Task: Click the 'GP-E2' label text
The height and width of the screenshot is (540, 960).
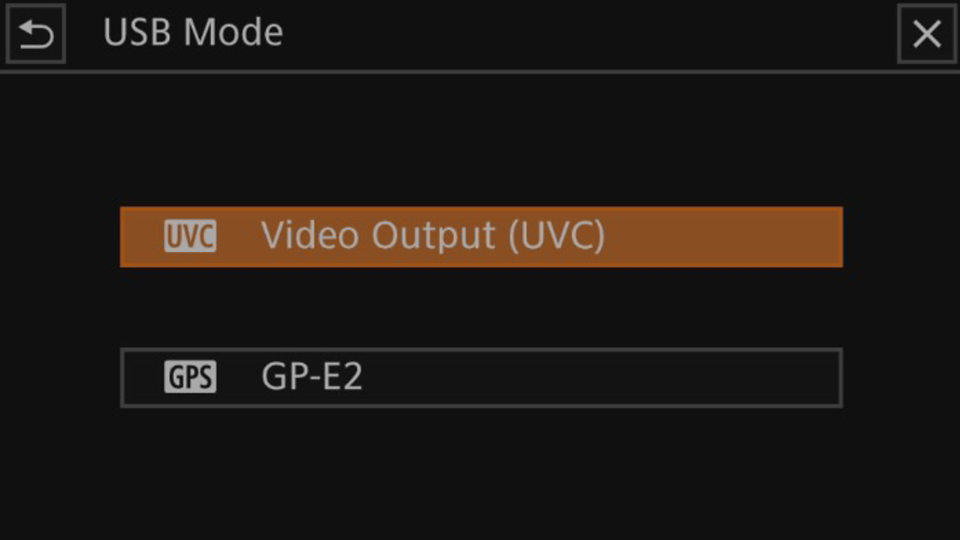Action: [312, 376]
